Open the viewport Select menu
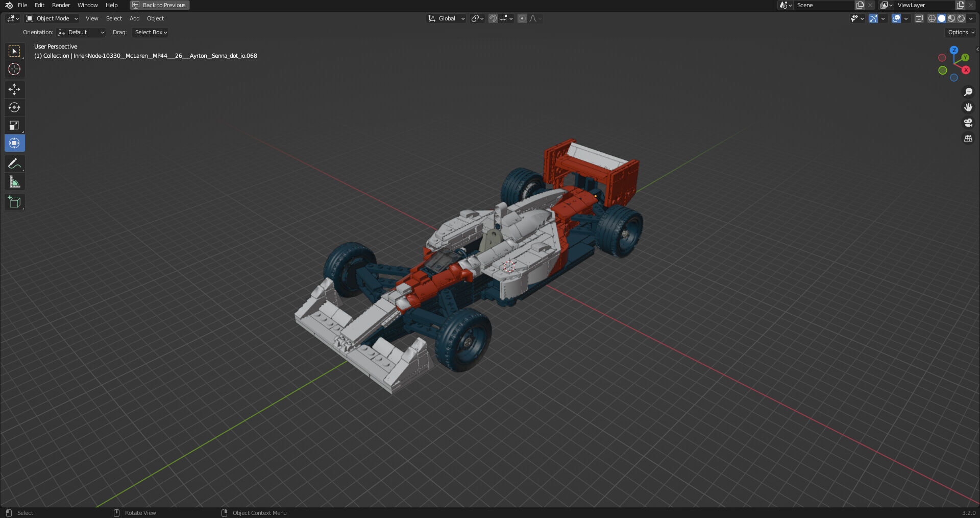Screen dimensions: 980x518 (x=114, y=18)
